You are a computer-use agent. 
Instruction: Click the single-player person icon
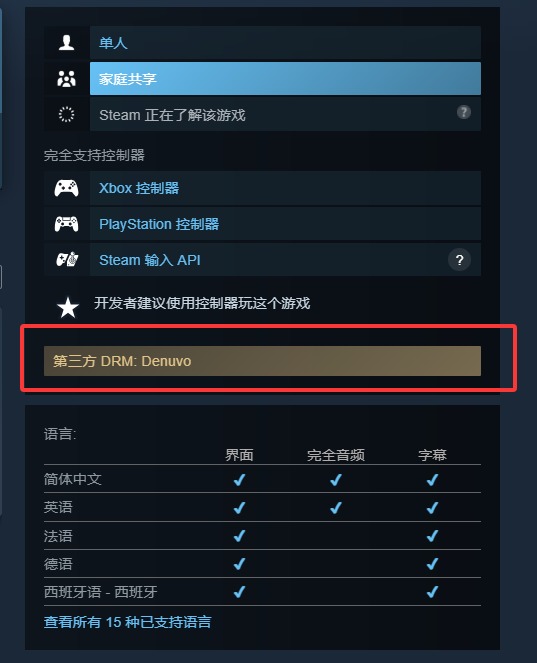pyautogui.click(x=66, y=43)
